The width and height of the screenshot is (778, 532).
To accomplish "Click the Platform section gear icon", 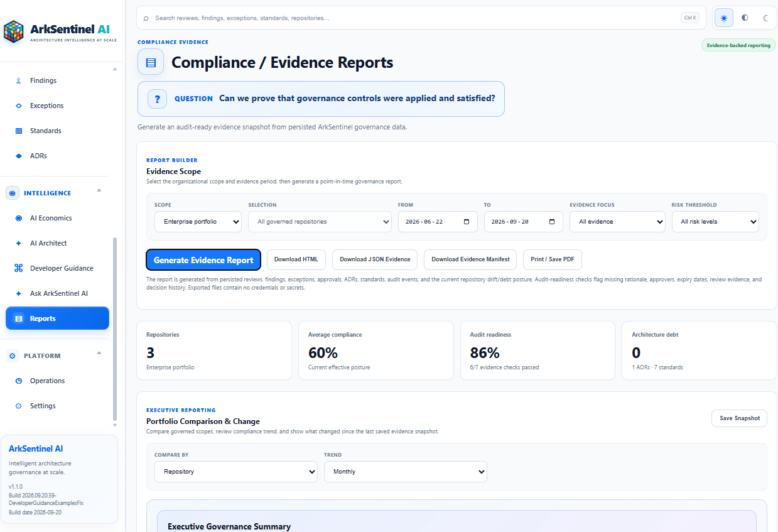I will (13, 356).
